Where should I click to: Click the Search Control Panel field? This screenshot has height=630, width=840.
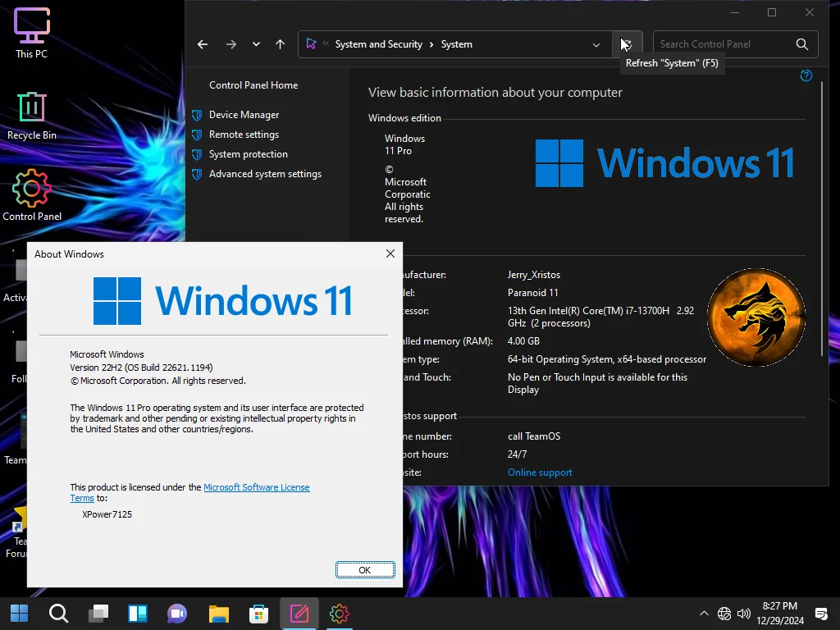pyautogui.click(x=735, y=44)
